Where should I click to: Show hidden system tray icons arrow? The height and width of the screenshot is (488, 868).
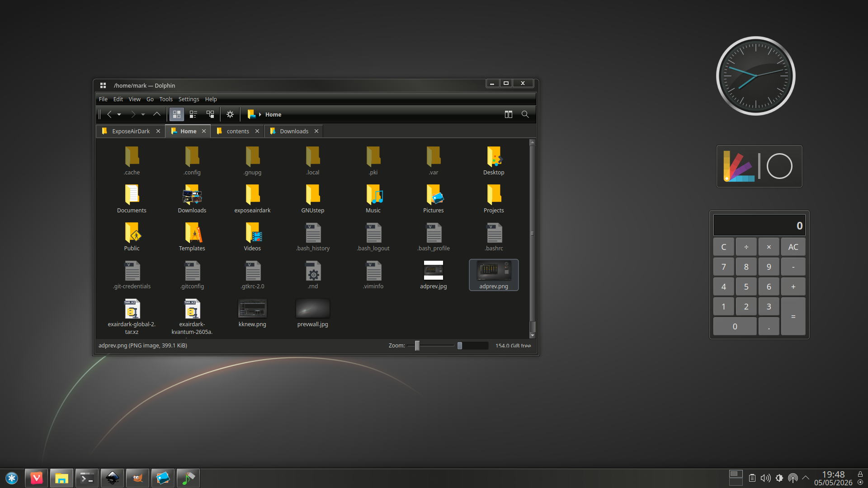tap(806, 478)
